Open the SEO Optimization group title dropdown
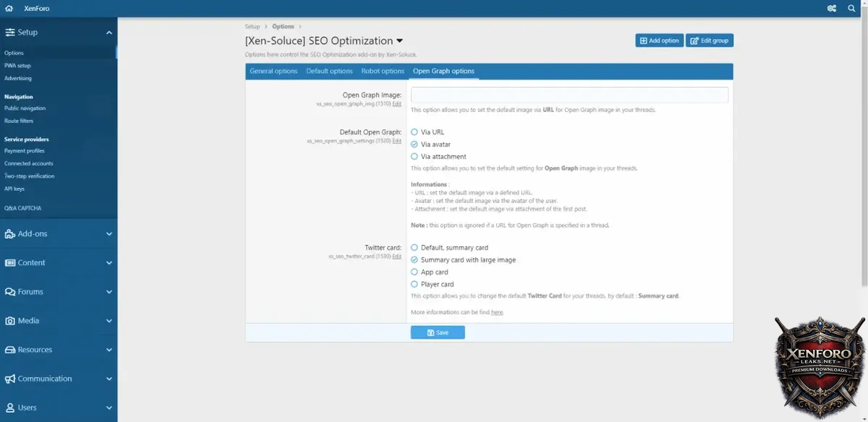This screenshot has width=868, height=422. pyautogui.click(x=400, y=41)
